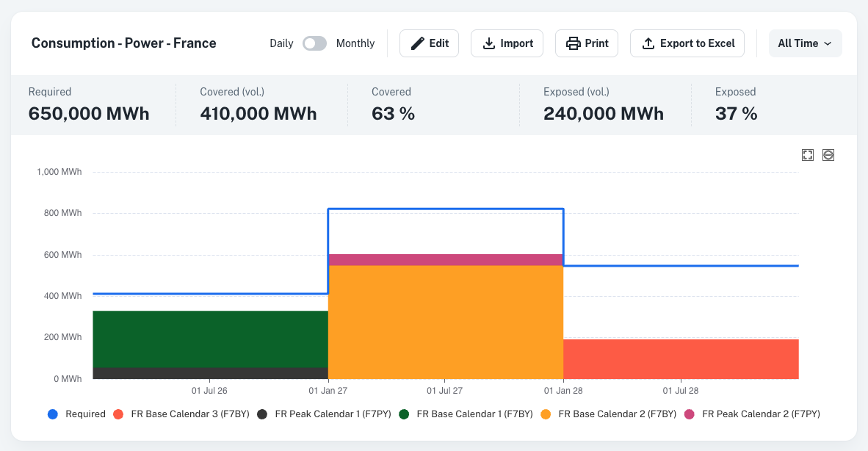Toggle the Daily/Monthly switch

click(x=314, y=43)
